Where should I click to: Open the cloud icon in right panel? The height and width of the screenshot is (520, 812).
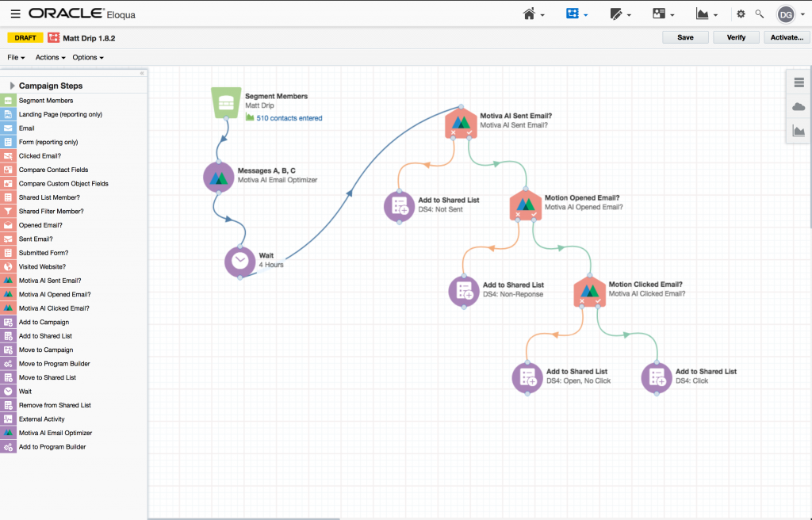pyautogui.click(x=799, y=107)
